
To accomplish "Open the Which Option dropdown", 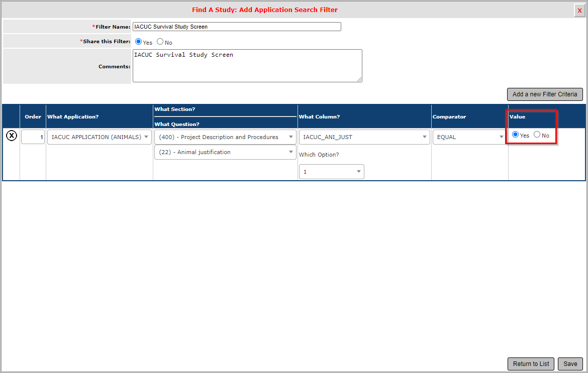I will point(332,172).
